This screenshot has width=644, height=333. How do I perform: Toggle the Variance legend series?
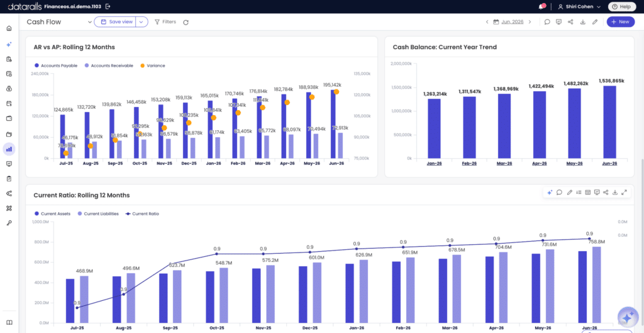(x=152, y=65)
